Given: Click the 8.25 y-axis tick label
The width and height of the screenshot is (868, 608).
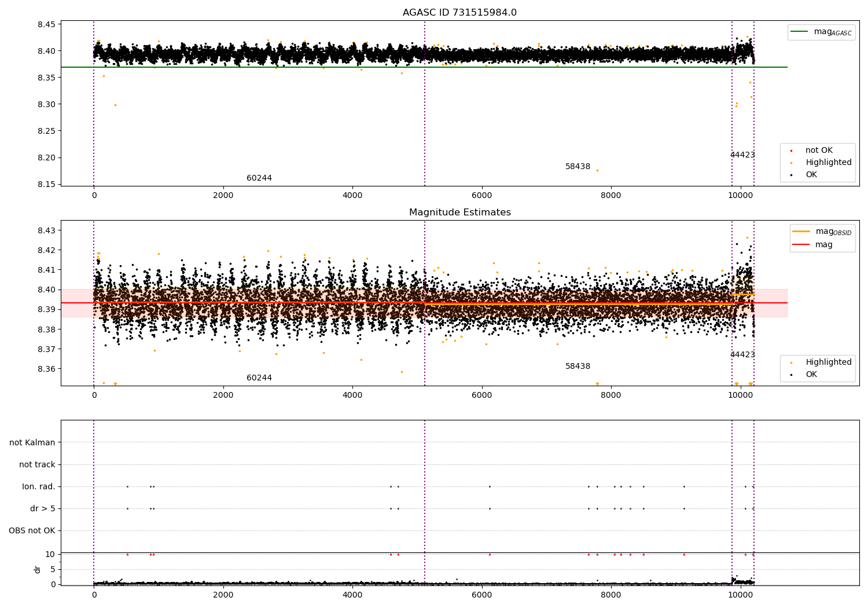Looking at the screenshot, I should [46, 131].
